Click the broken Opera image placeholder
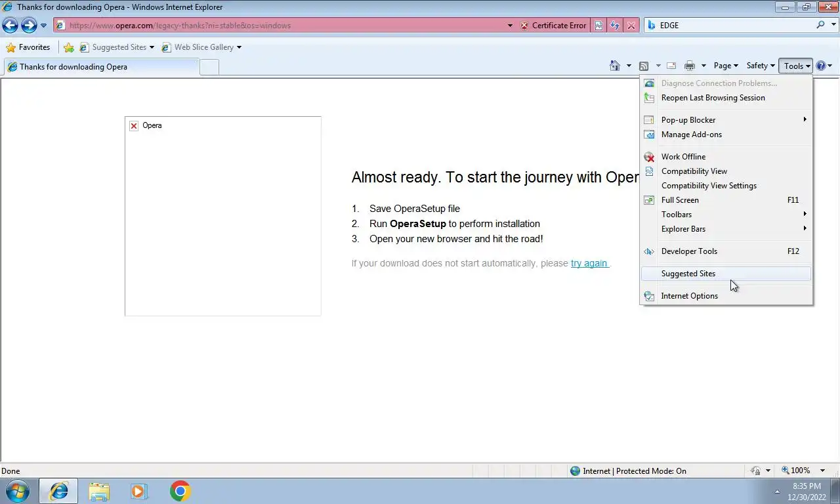840x504 pixels. click(x=223, y=217)
